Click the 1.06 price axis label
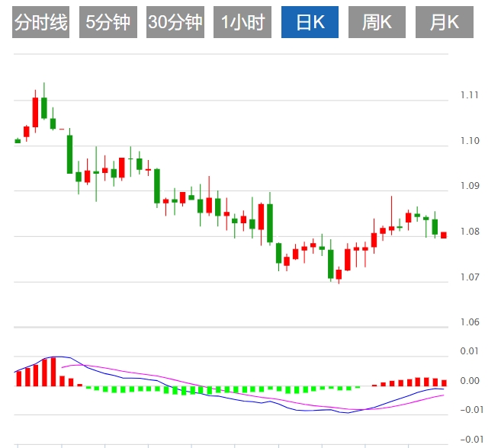 point(470,322)
